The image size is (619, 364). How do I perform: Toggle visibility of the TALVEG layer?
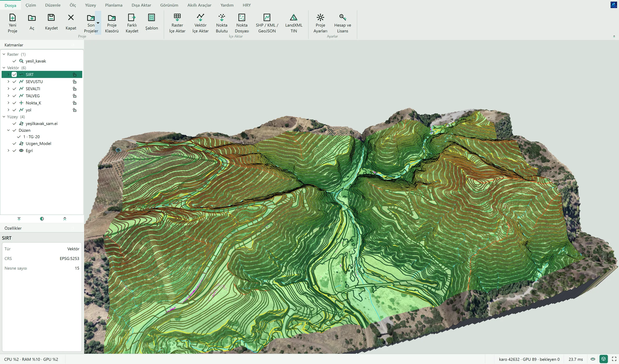(14, 96)
